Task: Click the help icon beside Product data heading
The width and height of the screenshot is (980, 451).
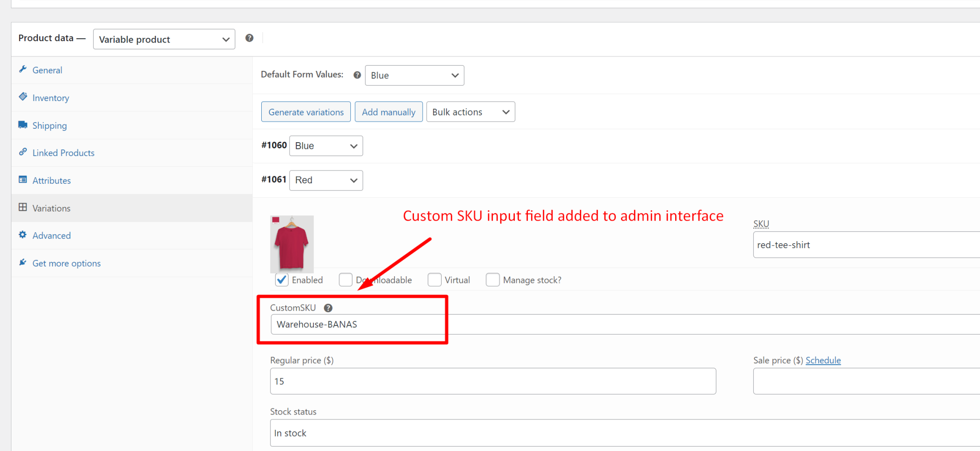Action: pos(249,38)
